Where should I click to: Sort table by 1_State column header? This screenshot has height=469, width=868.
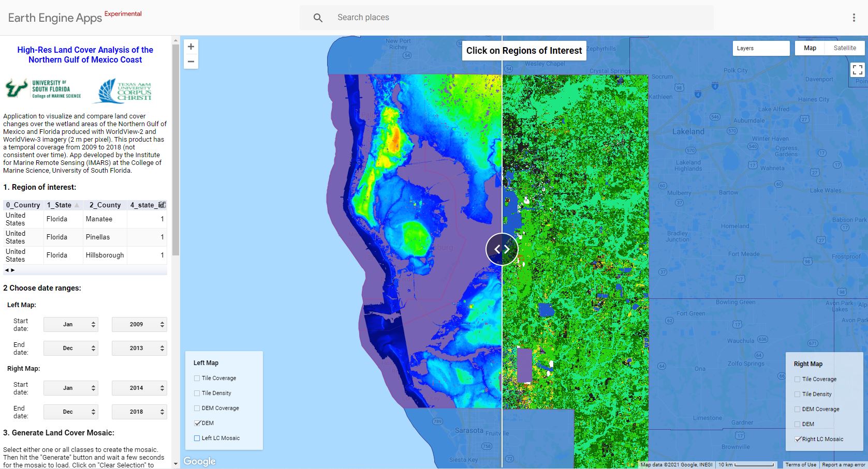(x=63, y=205)
